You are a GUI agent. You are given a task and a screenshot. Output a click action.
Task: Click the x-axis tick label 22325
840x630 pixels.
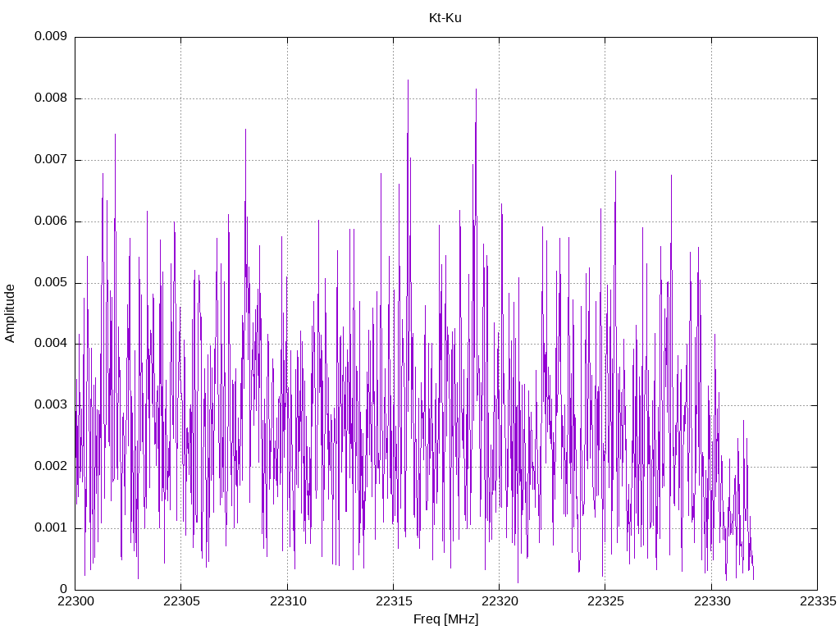coord(605,601)
